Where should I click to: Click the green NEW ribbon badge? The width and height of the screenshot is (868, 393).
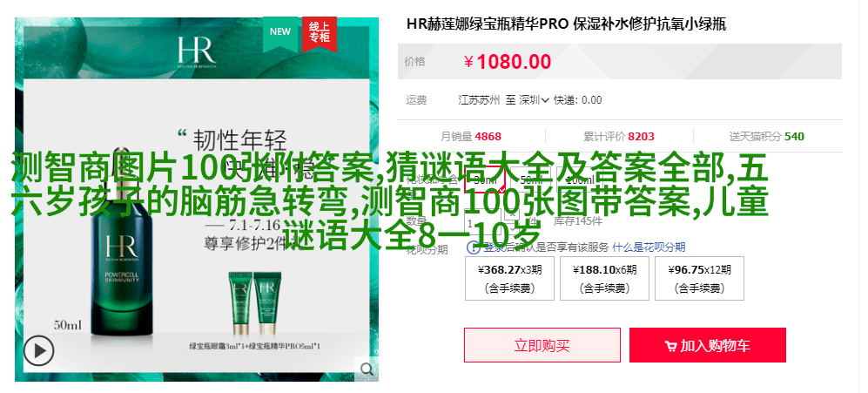pos(280,33)
